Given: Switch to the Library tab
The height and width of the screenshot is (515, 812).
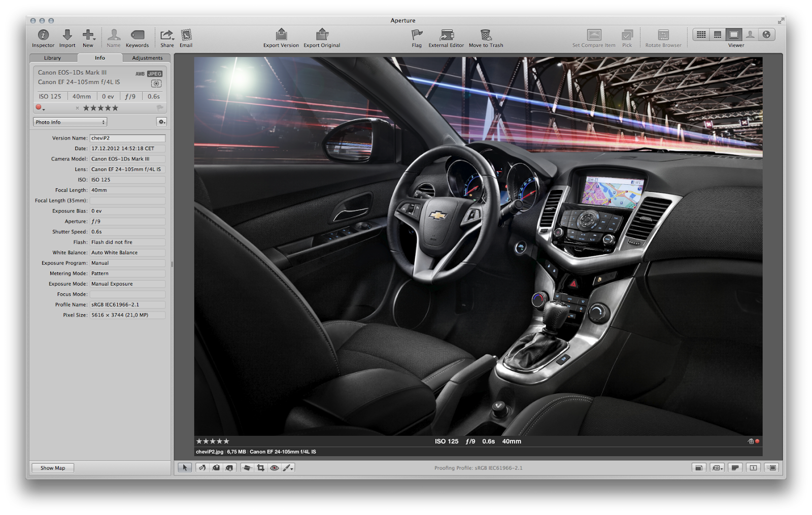Looking at the screenshot, I should [x=52, y=58].
